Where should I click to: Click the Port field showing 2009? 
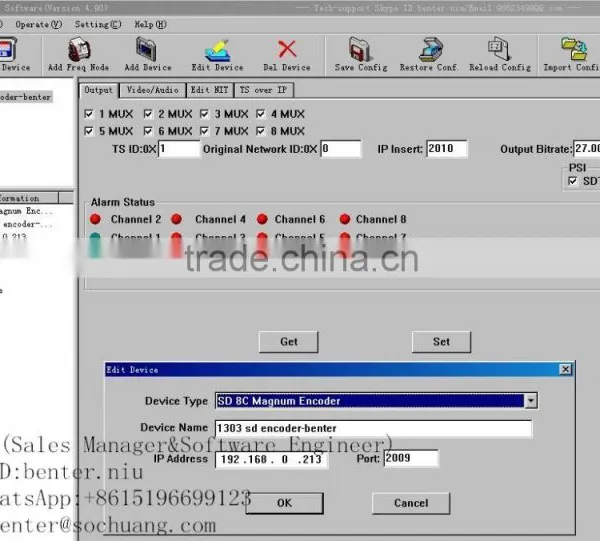[411, 458]
